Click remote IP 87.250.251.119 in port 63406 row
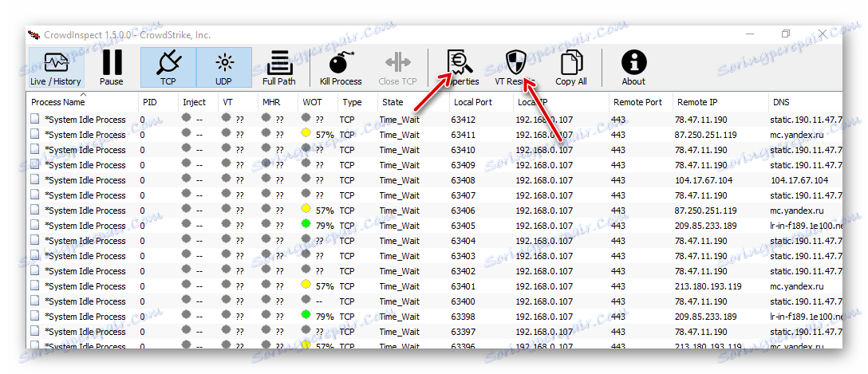 706,211
